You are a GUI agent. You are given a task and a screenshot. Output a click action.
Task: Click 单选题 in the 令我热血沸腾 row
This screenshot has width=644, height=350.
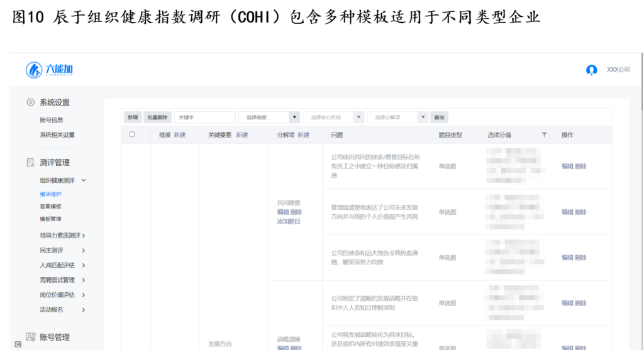click(447, 258)
